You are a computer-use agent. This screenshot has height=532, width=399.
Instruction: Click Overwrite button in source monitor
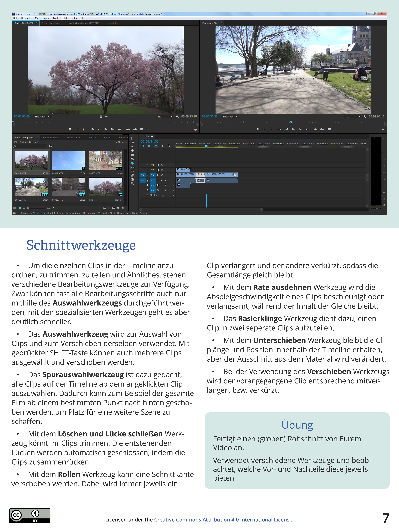pos(135,129)
